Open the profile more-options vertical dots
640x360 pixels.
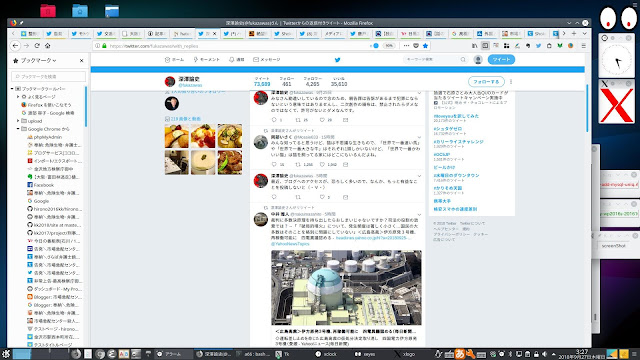click(511, 82)
